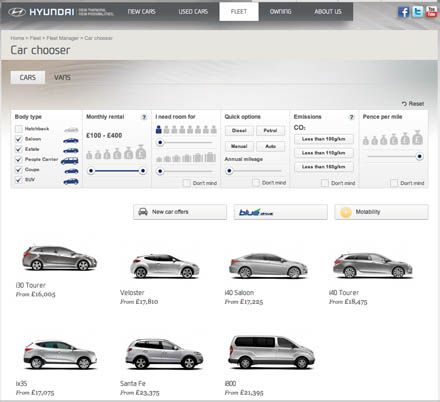Screen dimensions: 440x402
Task: Uncheck the People Carrier checkbox
Action: 19,159
